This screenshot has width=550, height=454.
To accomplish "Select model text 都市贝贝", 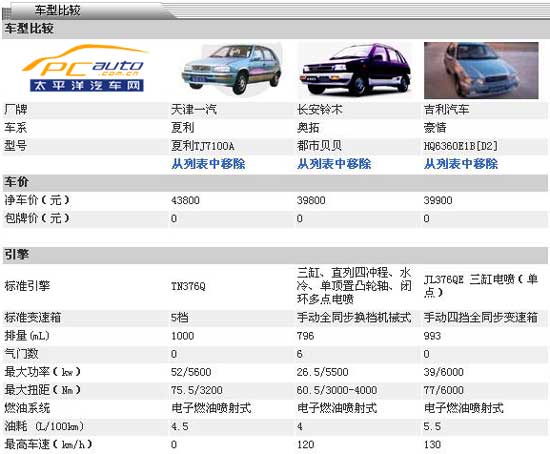I will 319,146.
